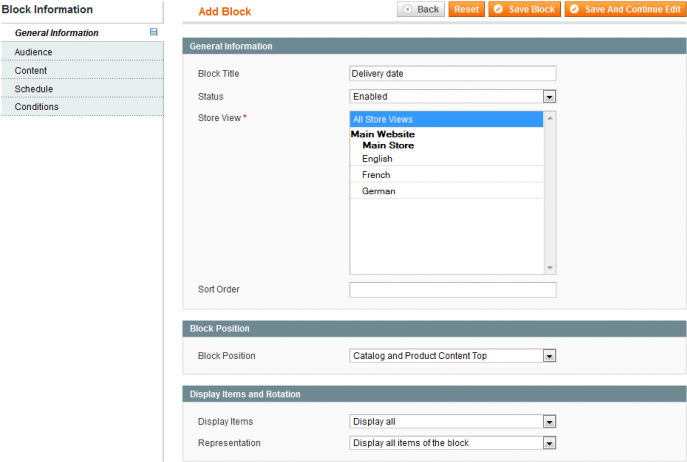This screenshot has width=687, height=462.
Task: Open the Display Items dropdown
Action: tap(453, 421)
